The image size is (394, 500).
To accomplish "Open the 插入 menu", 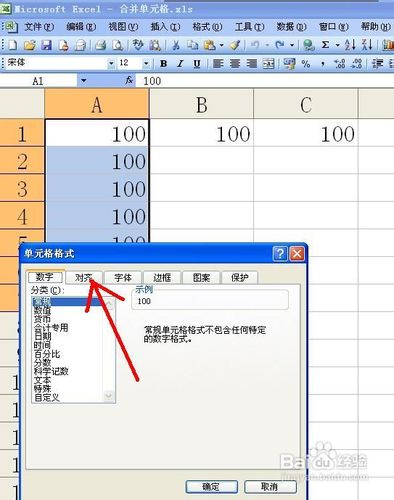I will tap(165, 27).
